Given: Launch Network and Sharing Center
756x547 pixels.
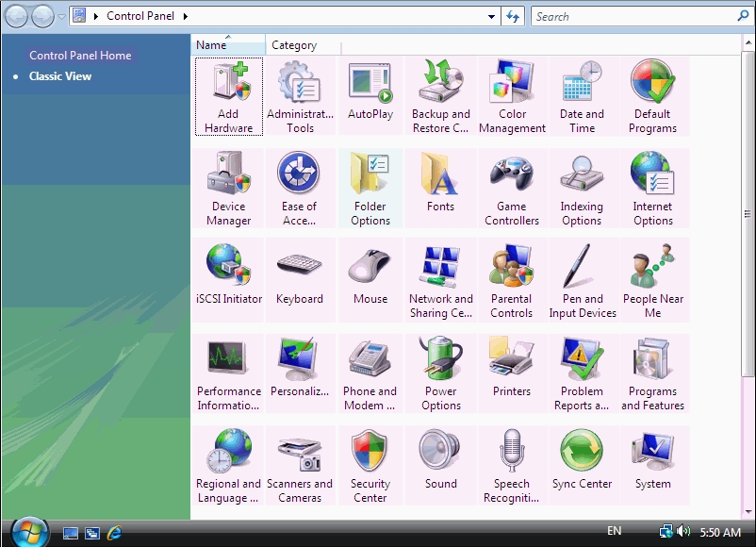Looking at the screenshot, I should click(x=440, y=280).
